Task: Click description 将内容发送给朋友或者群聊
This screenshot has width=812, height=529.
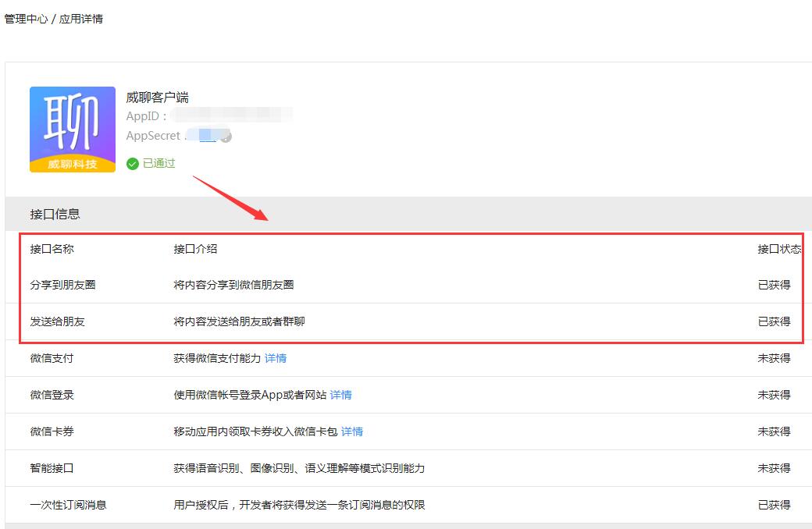Action: 239,321
